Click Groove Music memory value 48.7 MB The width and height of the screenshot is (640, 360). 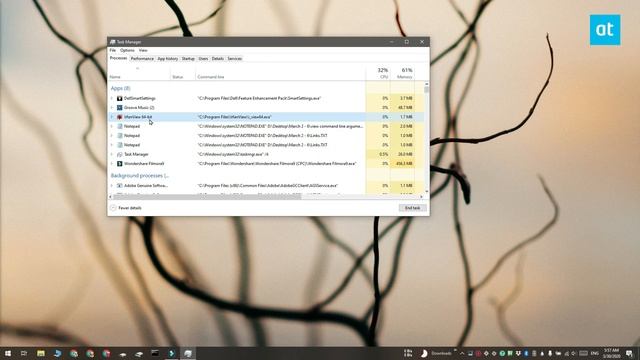(405, 108)
